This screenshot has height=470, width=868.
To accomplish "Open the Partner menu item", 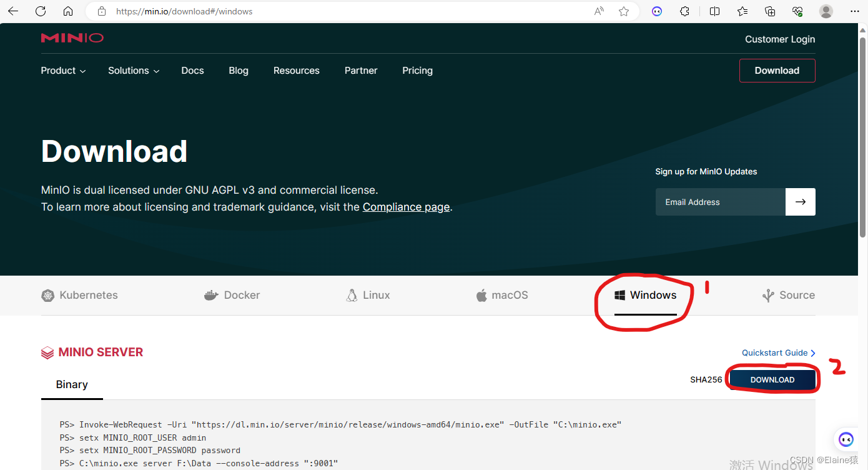I will (x=361, y=71).
